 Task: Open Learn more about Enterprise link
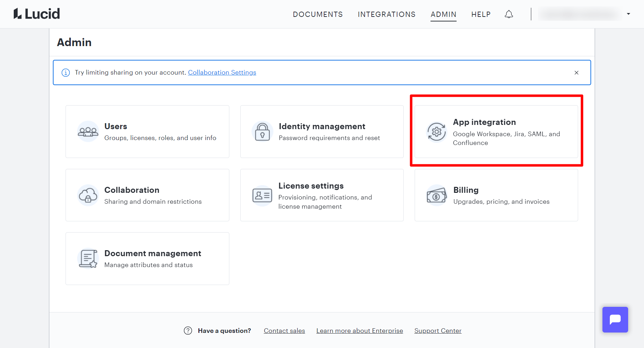click(x=360, y=331)
